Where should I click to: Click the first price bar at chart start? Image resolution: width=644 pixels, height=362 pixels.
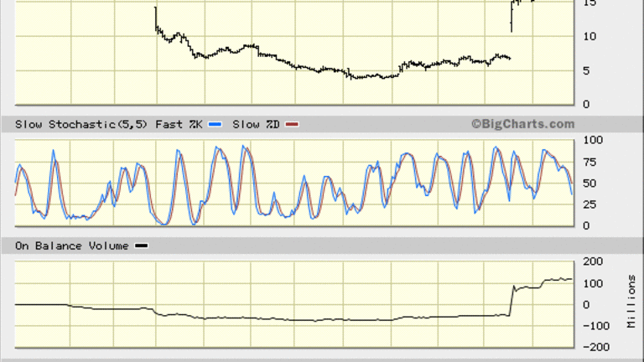click(x=156, y=18)
